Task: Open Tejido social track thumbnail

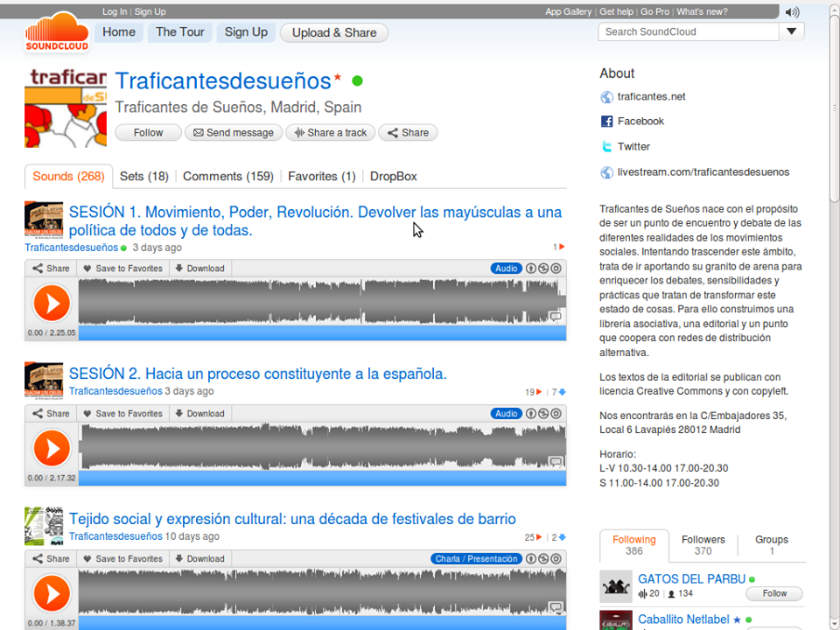Action: (44, 527)
